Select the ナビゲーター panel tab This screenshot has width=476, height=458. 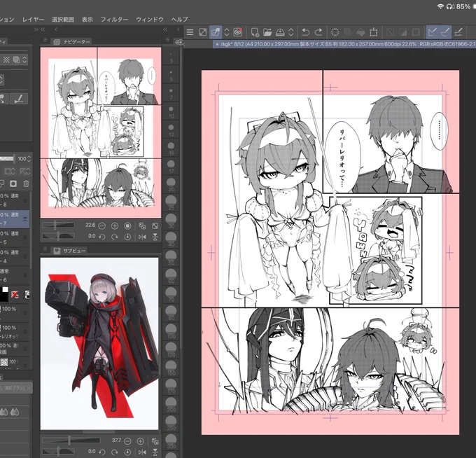[x=72, y=42]
